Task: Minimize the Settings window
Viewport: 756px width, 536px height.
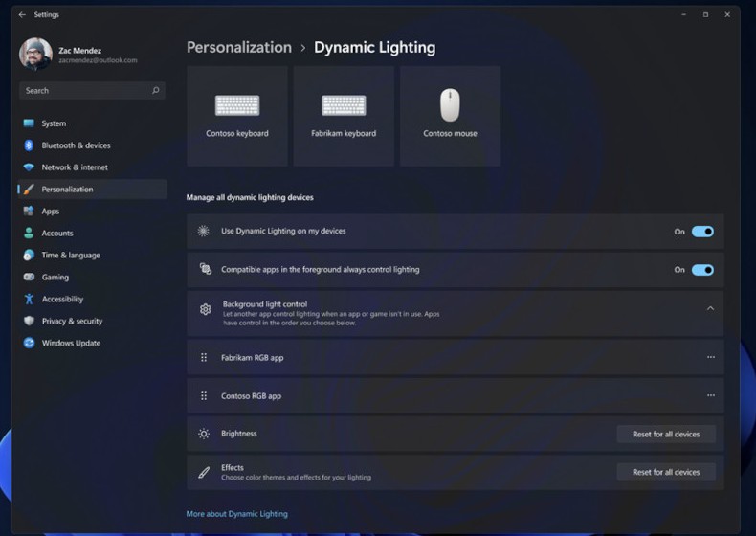Action: coord(683,15)
